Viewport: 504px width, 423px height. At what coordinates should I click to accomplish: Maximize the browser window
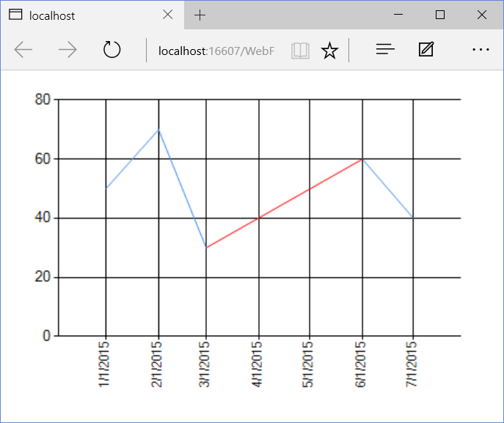[440, 15]
